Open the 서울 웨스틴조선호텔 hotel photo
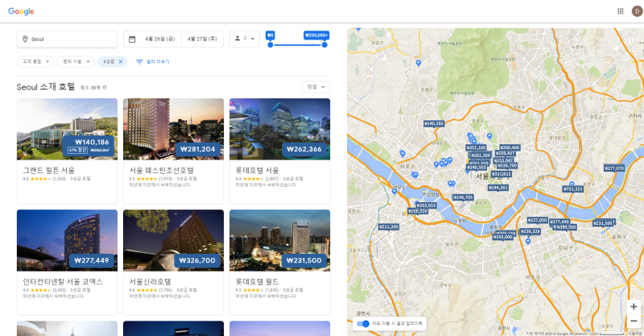The width and height of the screenshot is (644, 336). (x=173, y=129)
